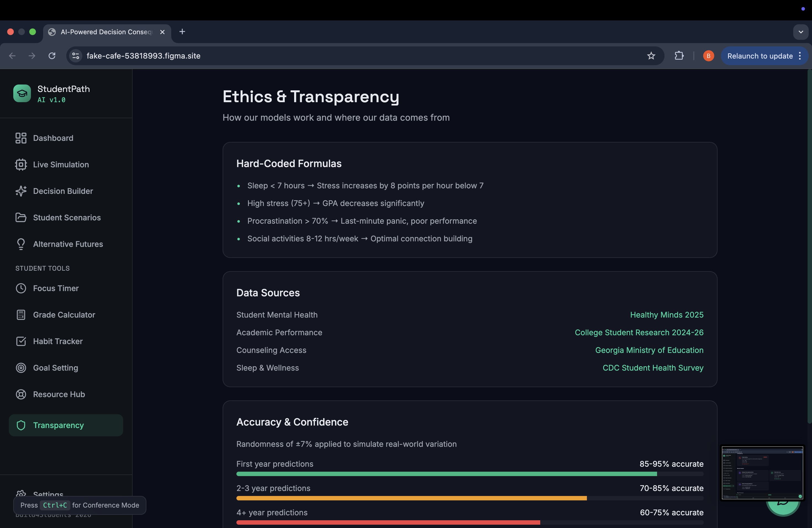
Task: Click the Decision Builder sparkle icon
Action: tap(21, 191)
